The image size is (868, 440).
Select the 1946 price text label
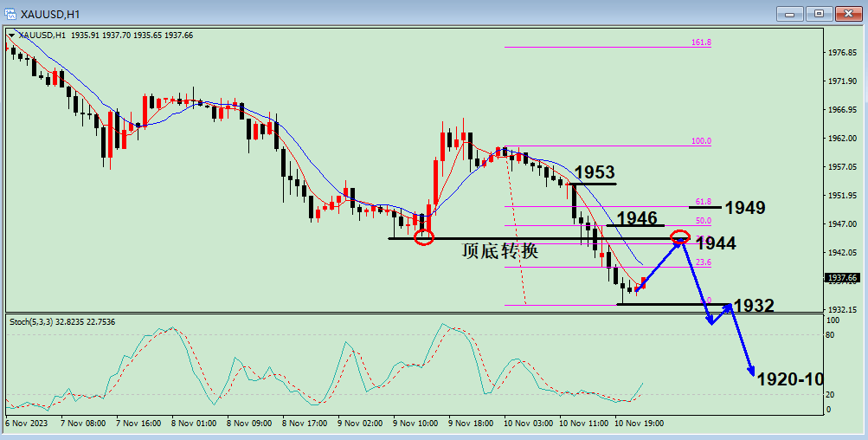point(637,217)
